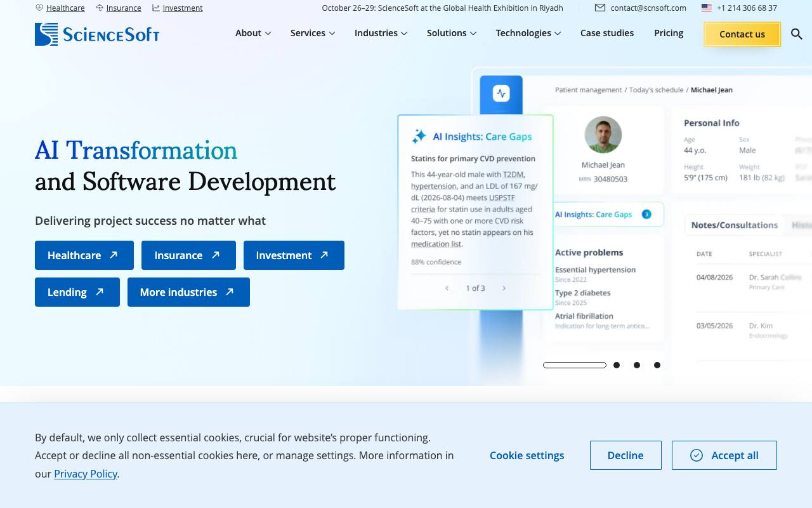Click the arrow icon on Lending button
This screenshot has width=812, height=508.
pyautogui.click(x=100, y=292)
